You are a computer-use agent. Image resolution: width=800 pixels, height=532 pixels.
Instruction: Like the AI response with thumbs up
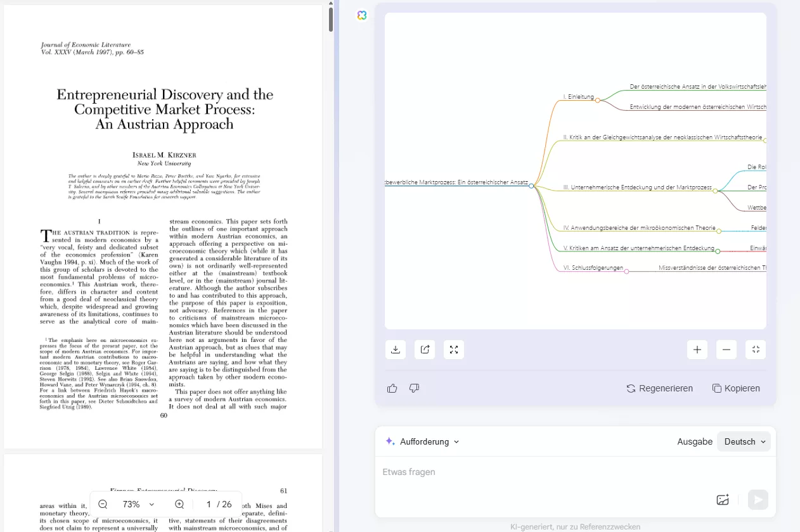tap(392, 388)
